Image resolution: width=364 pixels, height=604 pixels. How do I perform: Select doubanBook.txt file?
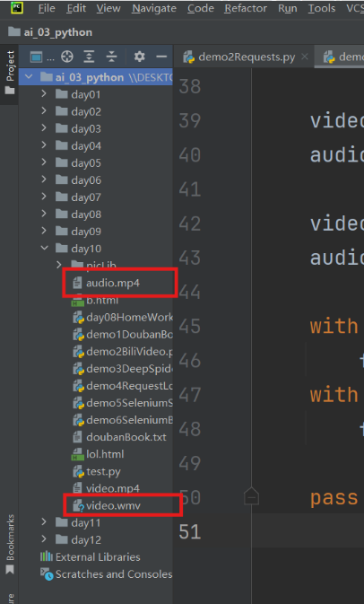coord(126,437)
